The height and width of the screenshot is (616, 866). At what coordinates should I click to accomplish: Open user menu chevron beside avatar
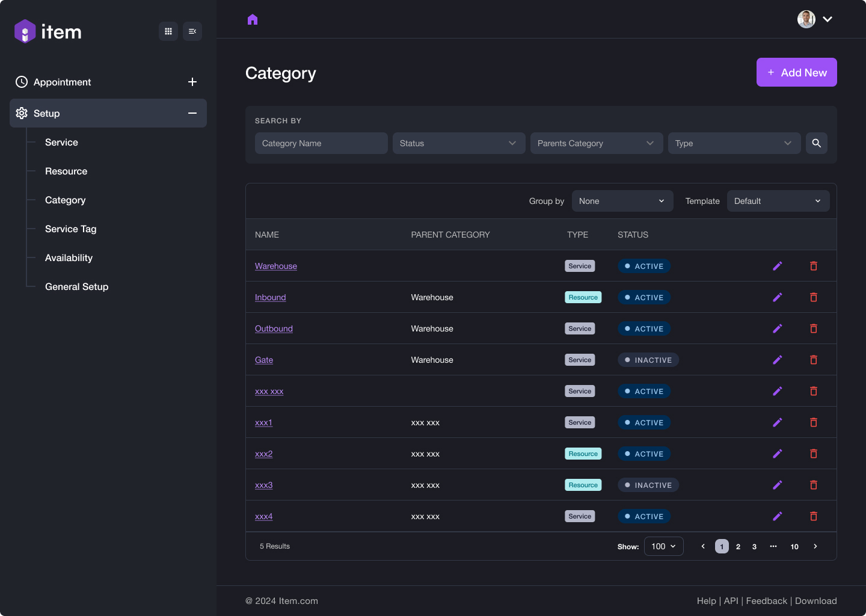point(828,19)
